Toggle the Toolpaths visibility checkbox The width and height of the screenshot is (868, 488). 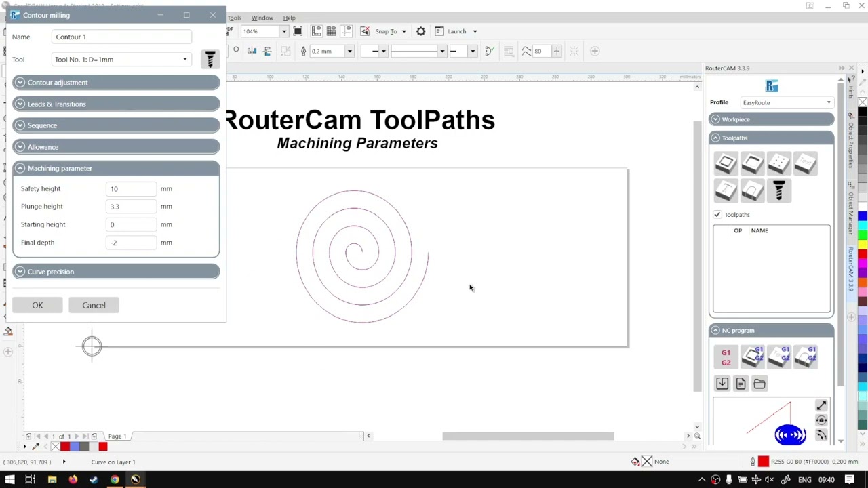coord(717,215)
